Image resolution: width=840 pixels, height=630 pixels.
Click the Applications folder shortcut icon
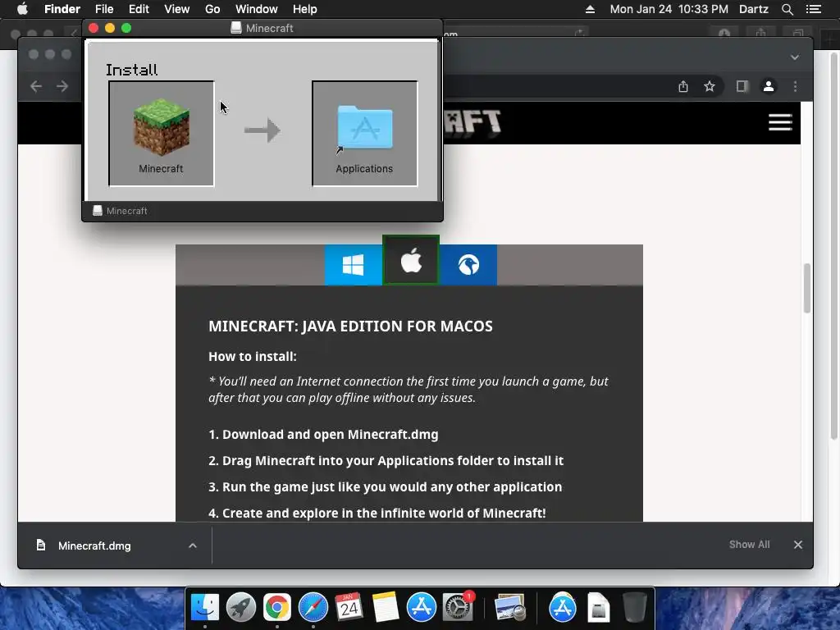[x=365, y=127]
